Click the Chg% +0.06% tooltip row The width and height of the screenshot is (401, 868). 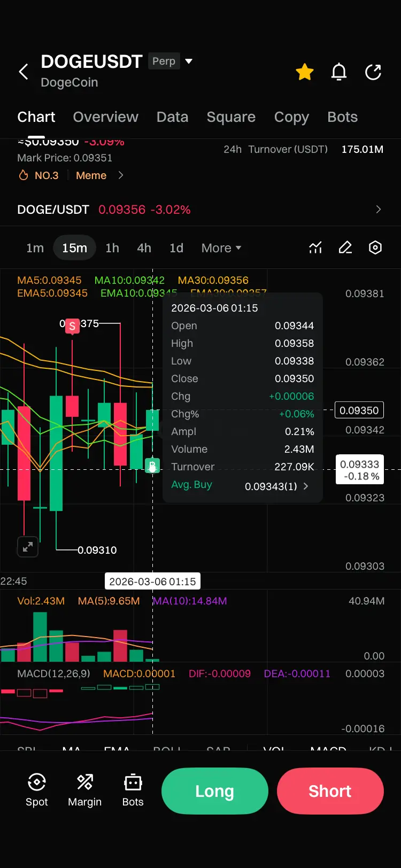coord(242,414)
